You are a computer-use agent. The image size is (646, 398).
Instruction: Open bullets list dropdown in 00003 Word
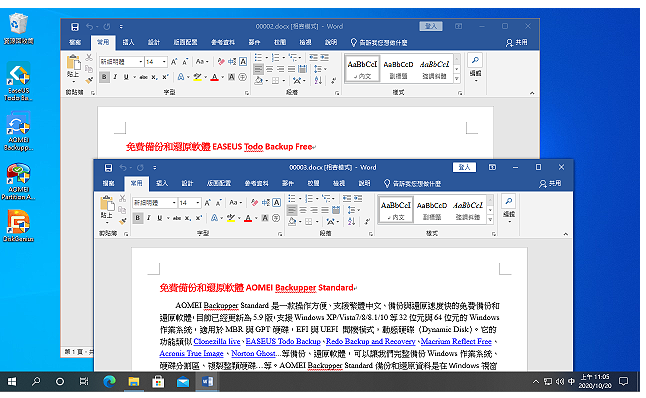pyautogui.click(x=300, y=199)
